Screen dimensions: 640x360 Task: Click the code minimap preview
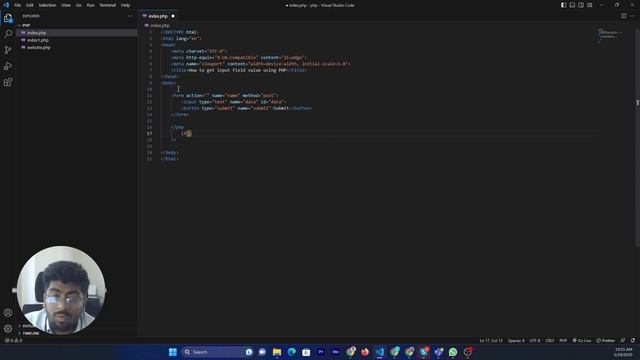point(610,36)
